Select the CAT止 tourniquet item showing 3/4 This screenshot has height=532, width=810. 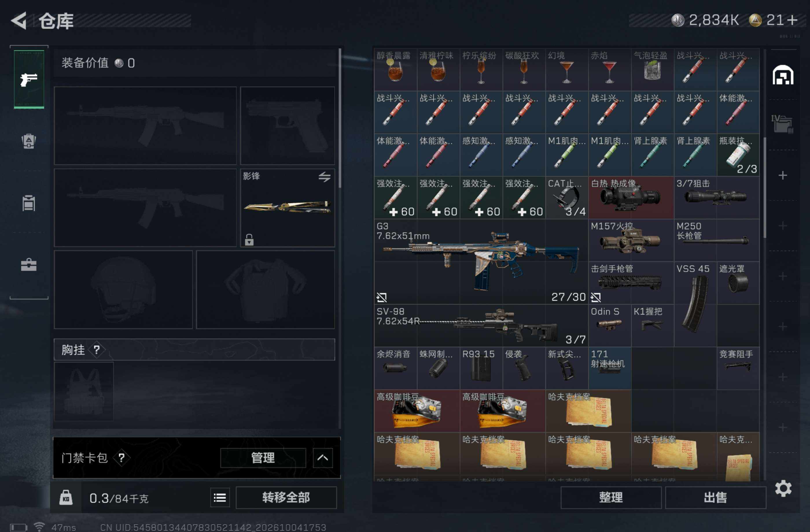(567, 197)
